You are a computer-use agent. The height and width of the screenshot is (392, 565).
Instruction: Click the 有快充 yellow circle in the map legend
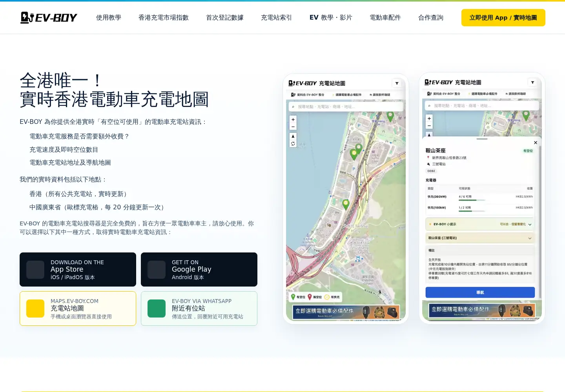pyautogui.click(x=327, y=297)
